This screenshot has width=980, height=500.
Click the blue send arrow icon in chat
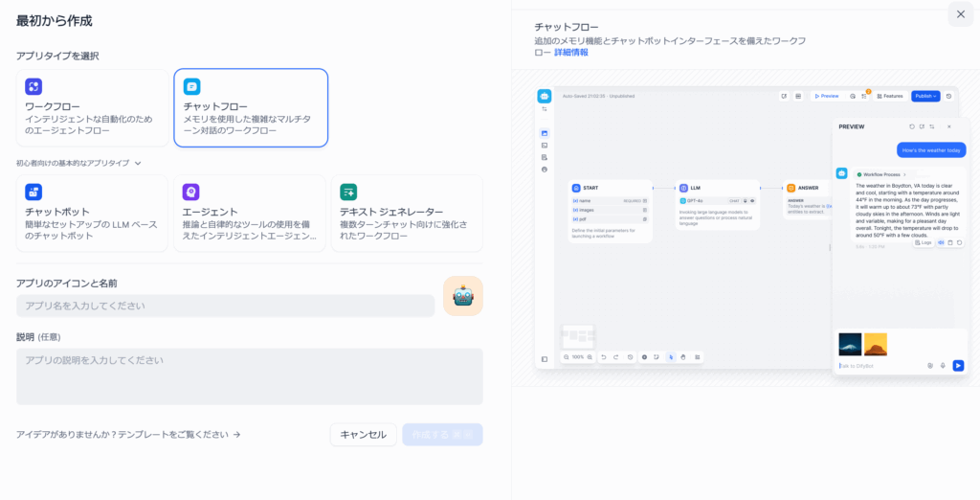pyautogui.click(x=958, y=365)
